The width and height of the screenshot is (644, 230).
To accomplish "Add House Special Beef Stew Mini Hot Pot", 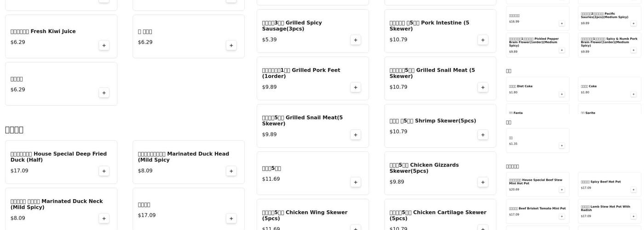I will pos(562,190).
